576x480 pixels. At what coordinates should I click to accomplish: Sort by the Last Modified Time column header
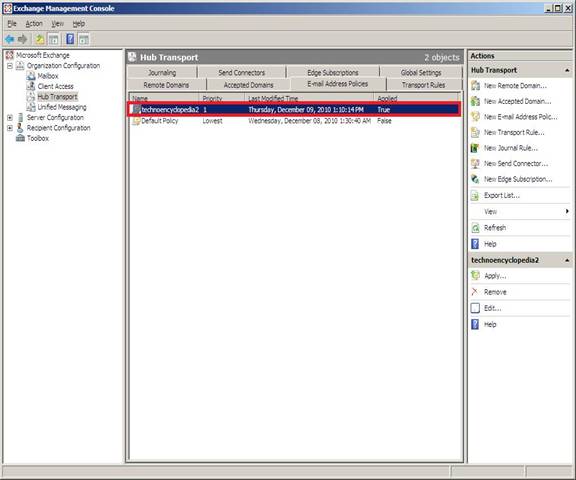pyautogui.click(x=309, y=98)
